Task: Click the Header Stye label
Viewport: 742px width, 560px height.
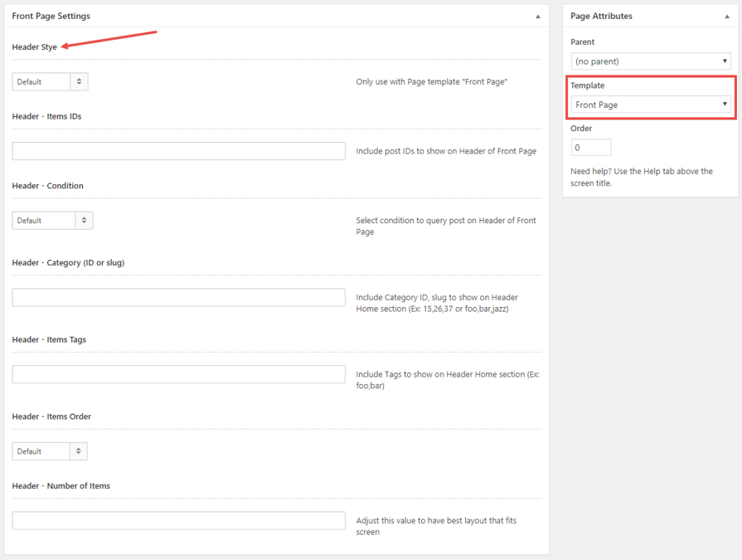Action: (x=35, y=47)
